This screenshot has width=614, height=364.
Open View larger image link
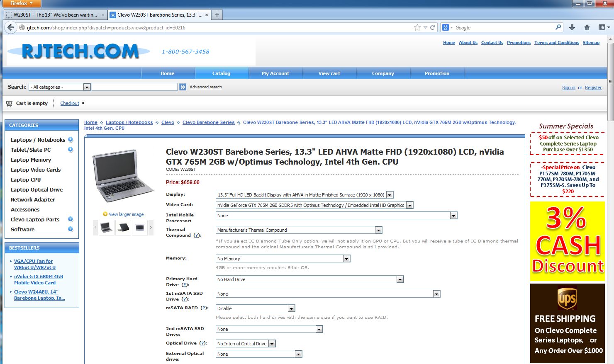pyautogui.click(x=126, y=214)
